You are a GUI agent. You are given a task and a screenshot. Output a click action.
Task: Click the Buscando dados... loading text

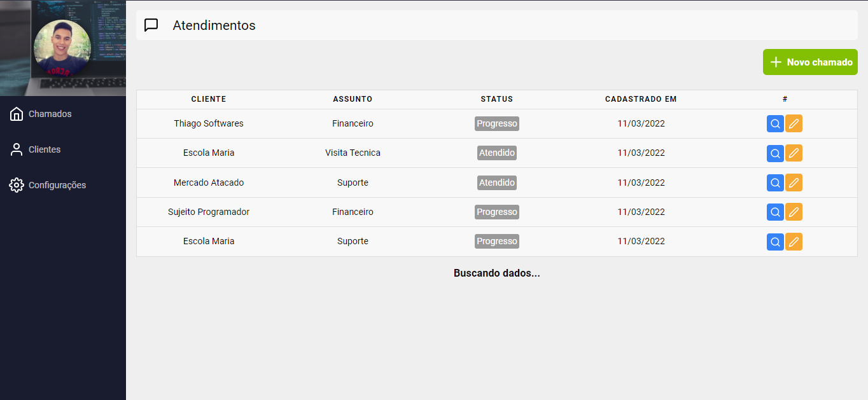(497, 273)
